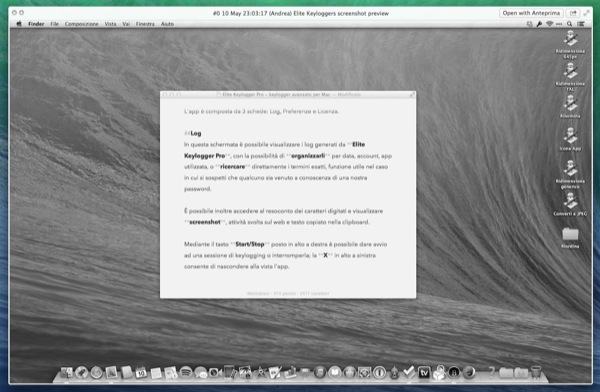Open the Composizione menu
The height and width of the screenshot is (392, 600).
click(x=81, y=24)
